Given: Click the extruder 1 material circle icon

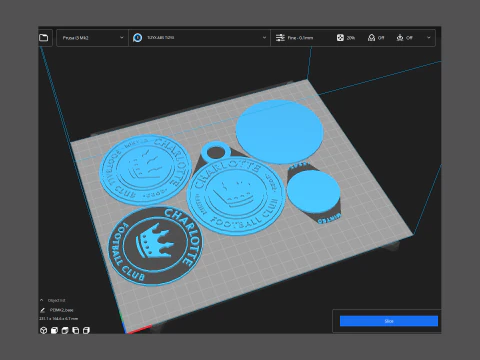Looking at the screenshot, I should (x=137, y=38).
